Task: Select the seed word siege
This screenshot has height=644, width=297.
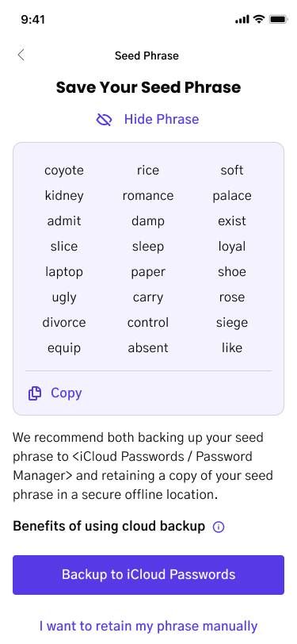Action: (x=232, y=323)
